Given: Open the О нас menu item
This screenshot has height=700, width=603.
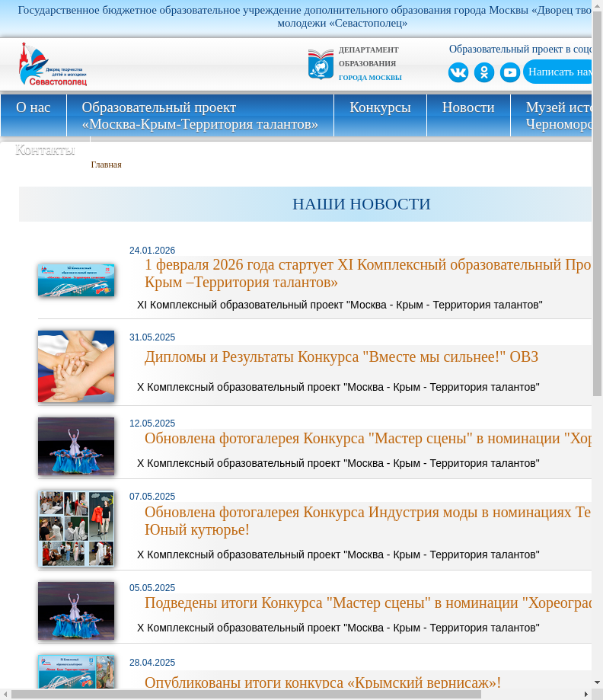Looking at the screenshot, I should [x=33, y=115].
